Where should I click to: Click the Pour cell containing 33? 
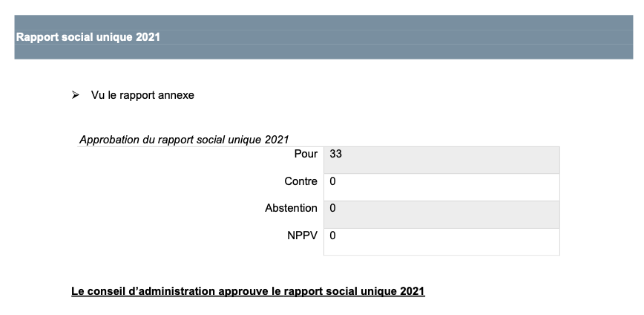tap(441, 160)
